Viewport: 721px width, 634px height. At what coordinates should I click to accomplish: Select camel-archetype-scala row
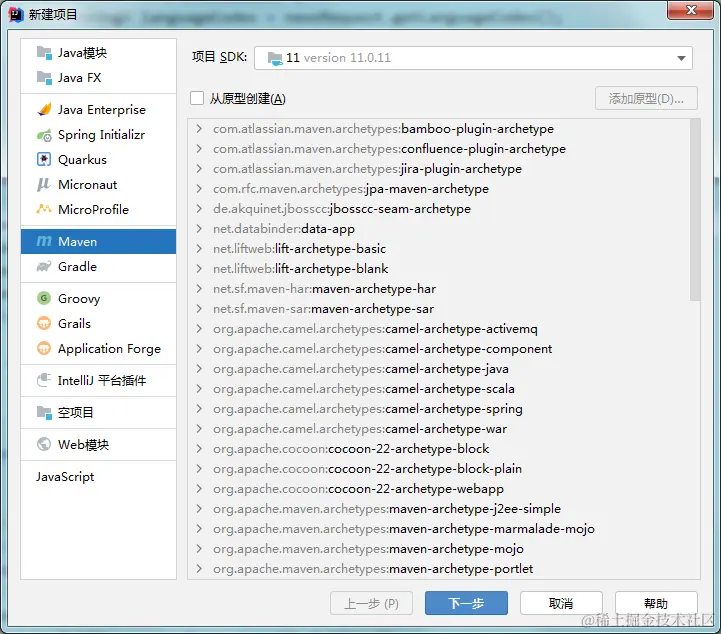tap(439, 388)
